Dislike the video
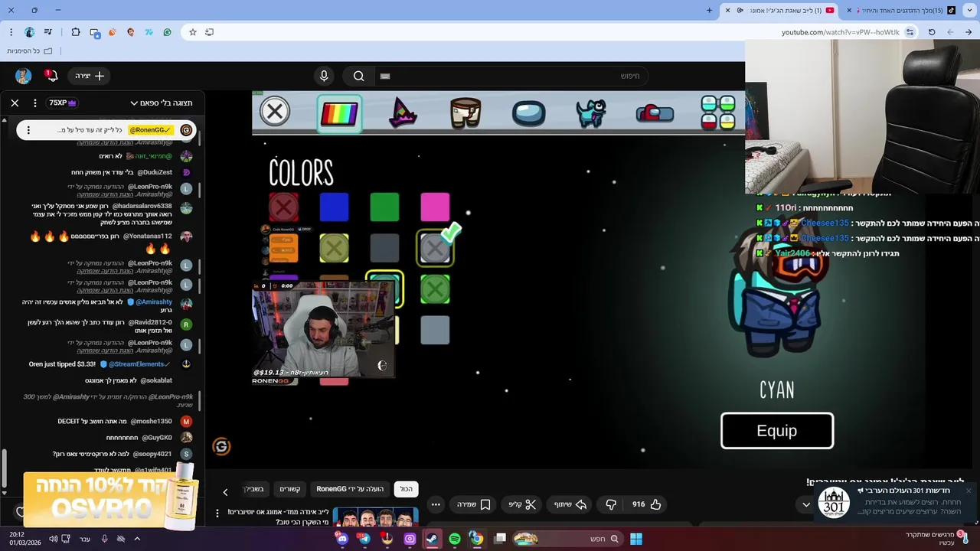The width and height of the screenshot is (980, 551). point(611,504)
